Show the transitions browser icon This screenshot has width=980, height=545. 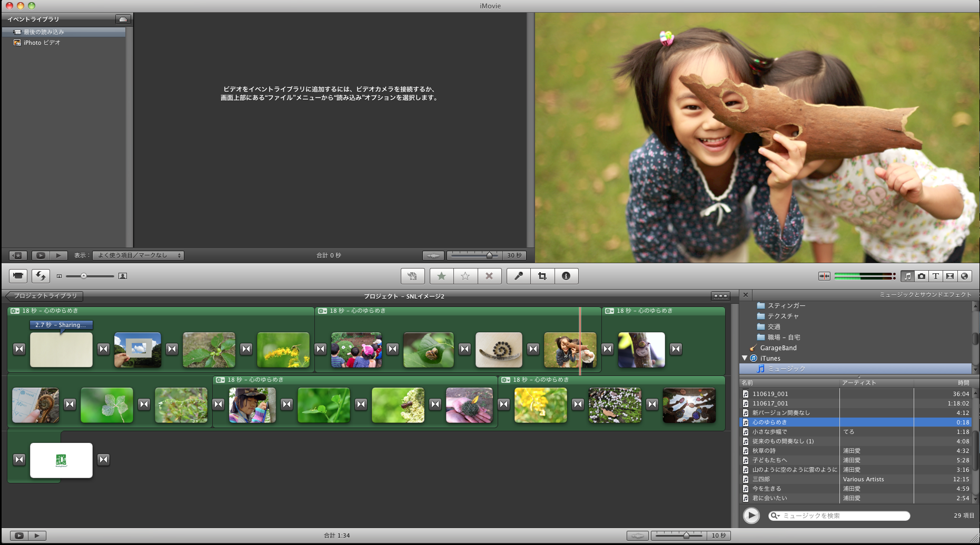tap(950, 276)
